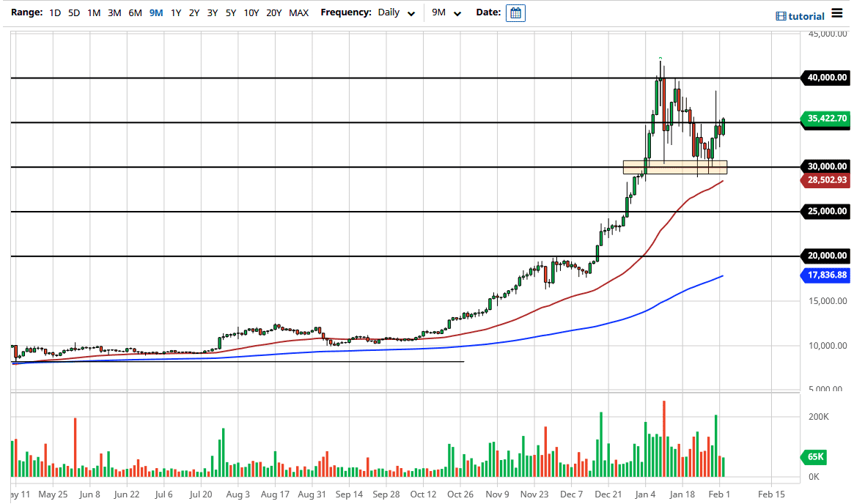This screenshot has width=854, height=504.
Task: Select the 3M range option
Action: pos(114,12)
